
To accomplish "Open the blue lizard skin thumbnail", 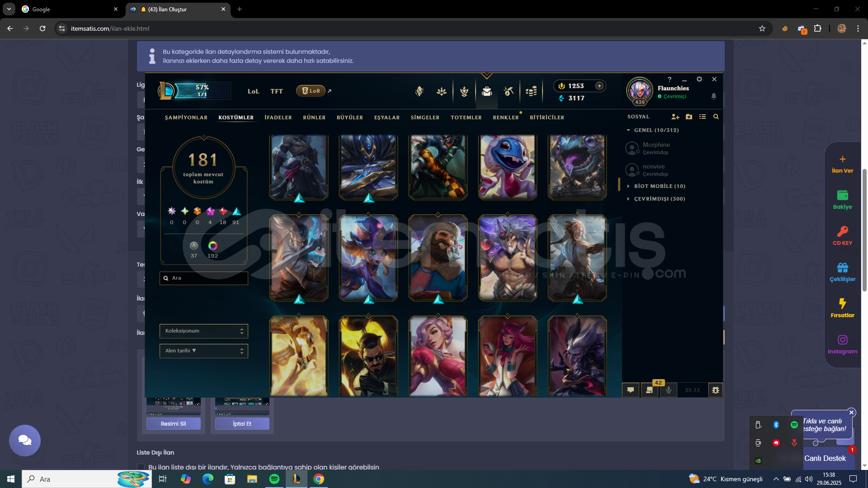I will pos(508,167).
